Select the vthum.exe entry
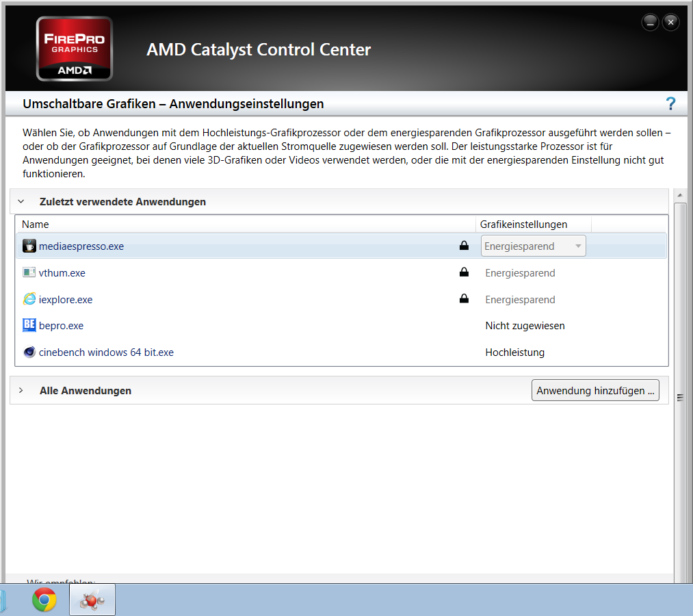693x616 pixels. tap(62, 273)
